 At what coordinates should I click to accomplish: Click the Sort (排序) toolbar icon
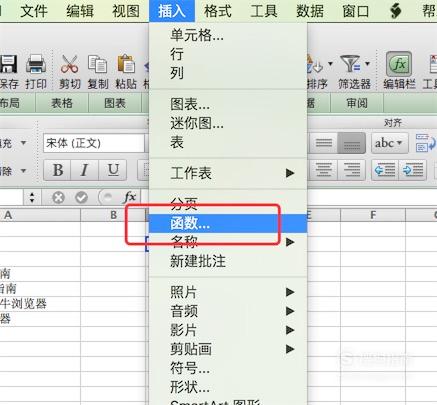[315, 64]
